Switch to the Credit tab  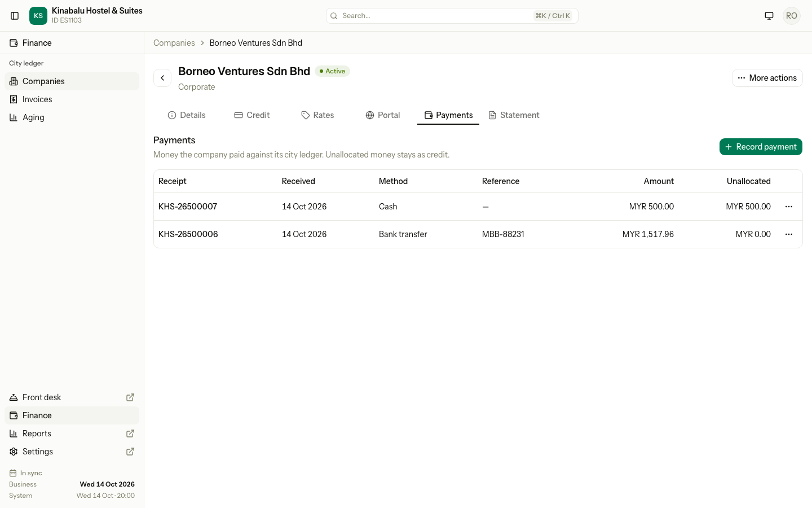tap(252, 115)
